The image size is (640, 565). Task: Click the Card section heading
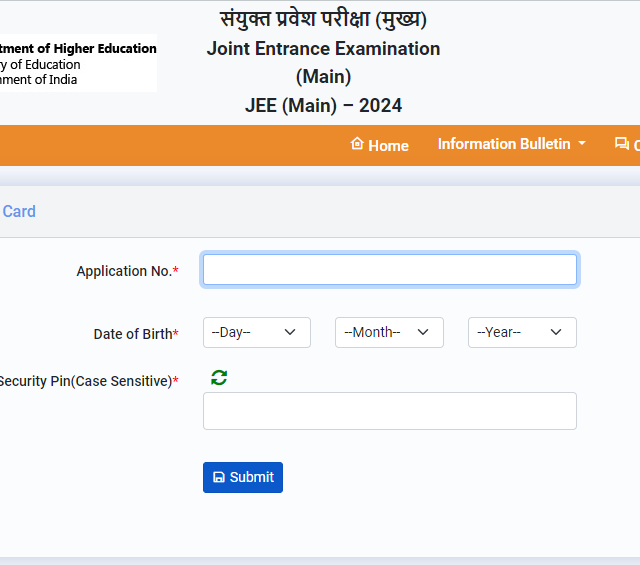(x=19, y=211)
